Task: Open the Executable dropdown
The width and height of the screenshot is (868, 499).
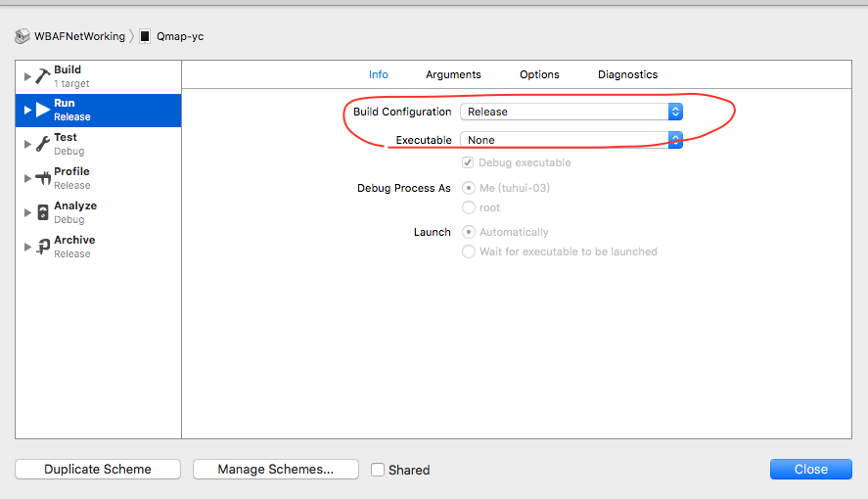Action: click(x=571, y=140)
